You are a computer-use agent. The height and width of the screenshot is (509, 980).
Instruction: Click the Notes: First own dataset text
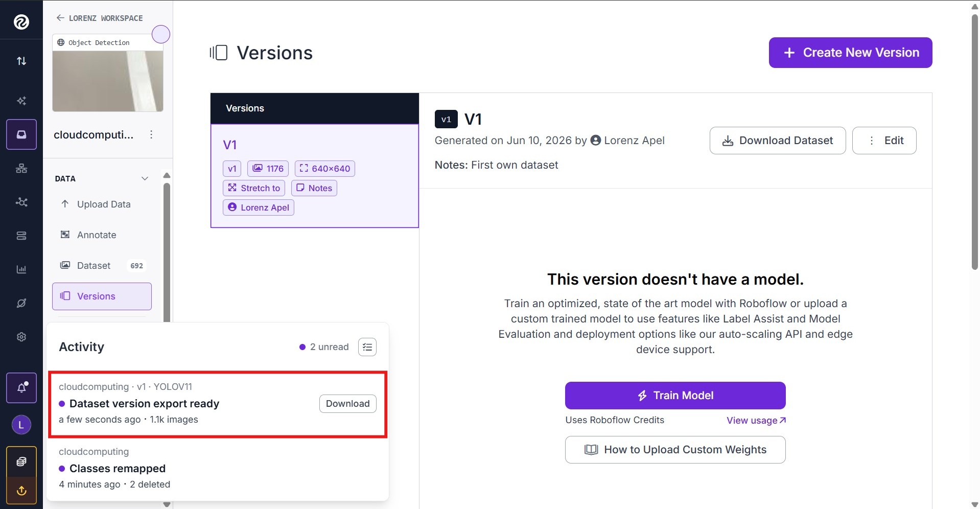coord(496,165)
